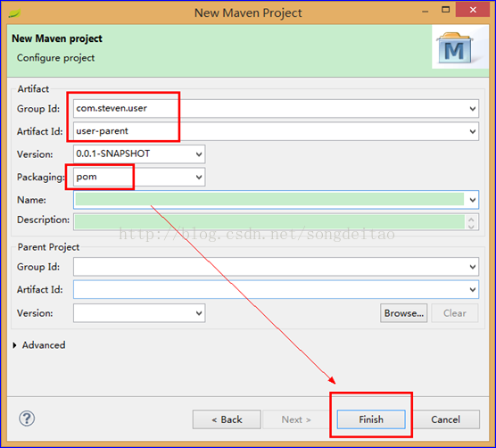Click the help question mark icon
The width and height of the screenshot is (496, 448).
click(27, 419)
